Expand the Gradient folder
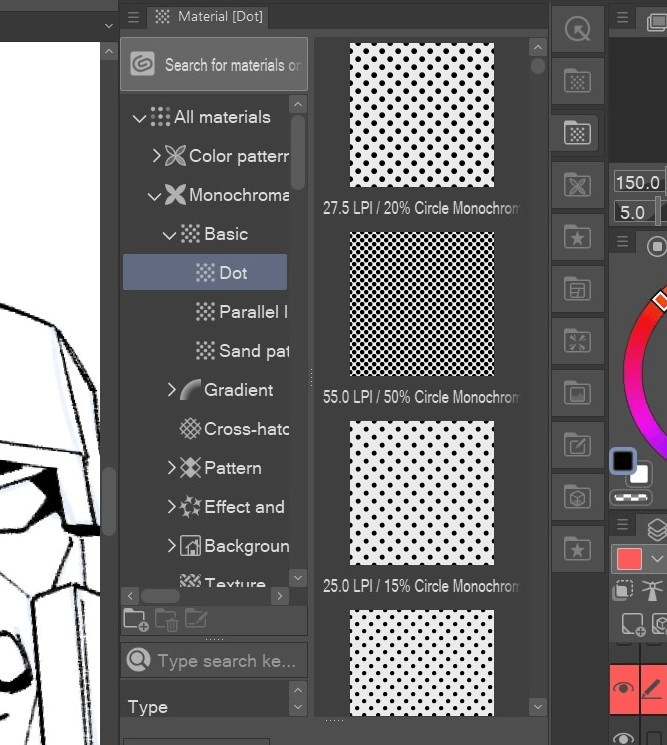This screenshot has height=745, width=667. (172, 390)
